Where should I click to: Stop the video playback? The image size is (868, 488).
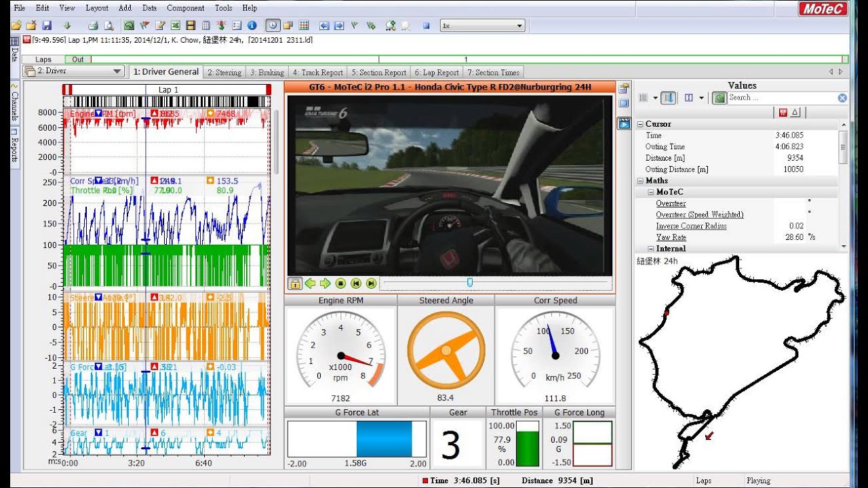[x=340, y=283]
